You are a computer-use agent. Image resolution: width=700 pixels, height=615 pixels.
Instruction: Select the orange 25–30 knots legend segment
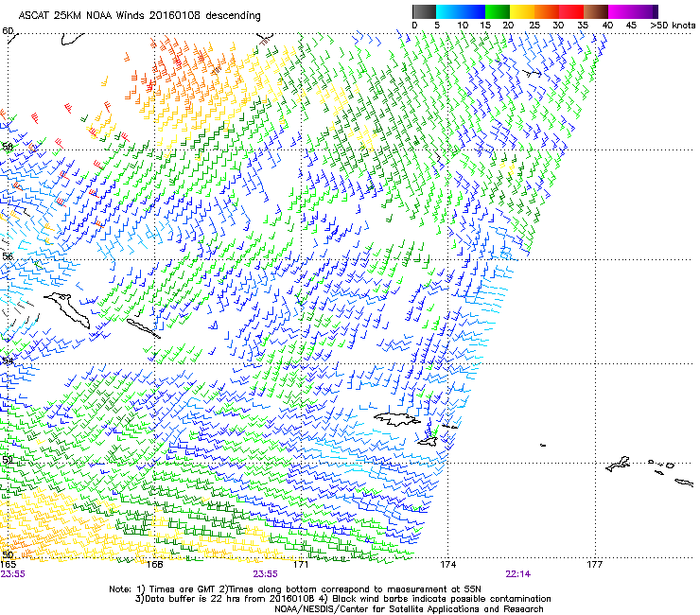pos(547,11)
